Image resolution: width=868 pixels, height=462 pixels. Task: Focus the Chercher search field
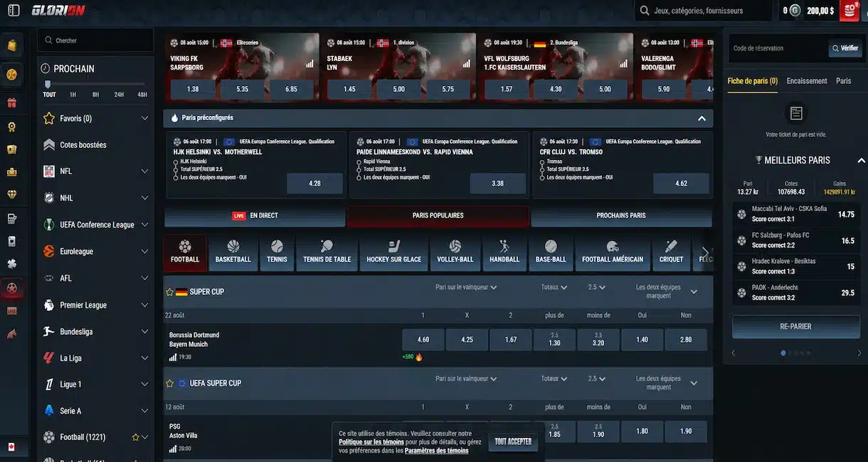point(96,41)
